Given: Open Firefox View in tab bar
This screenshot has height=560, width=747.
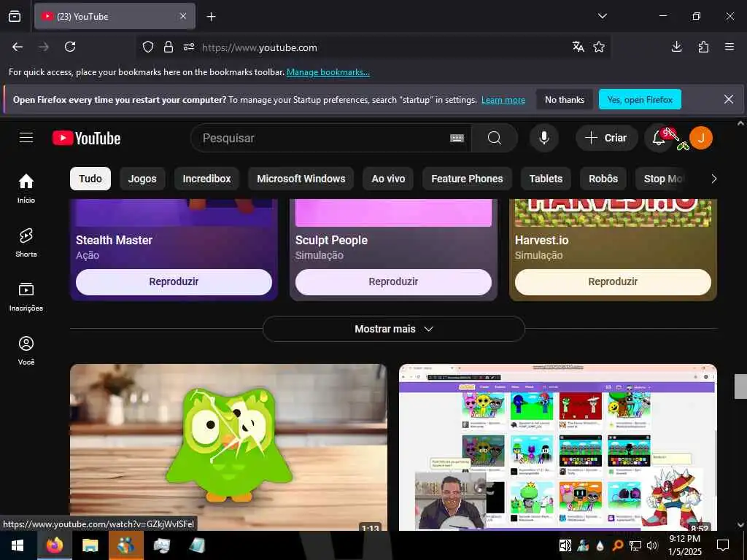Looking at the screenshot, I should (15, 17).
